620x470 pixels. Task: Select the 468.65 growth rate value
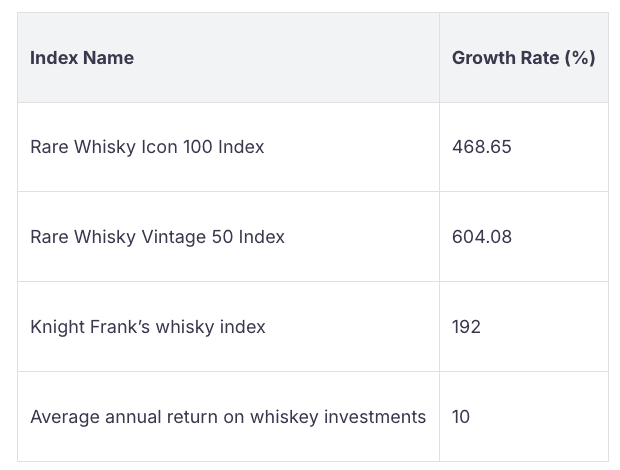coord(481,147)
